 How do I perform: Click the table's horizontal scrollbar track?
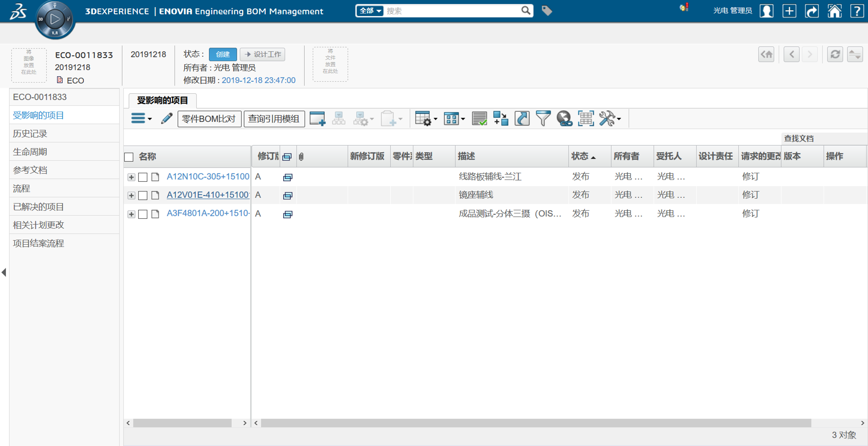(x=536, y=423)
